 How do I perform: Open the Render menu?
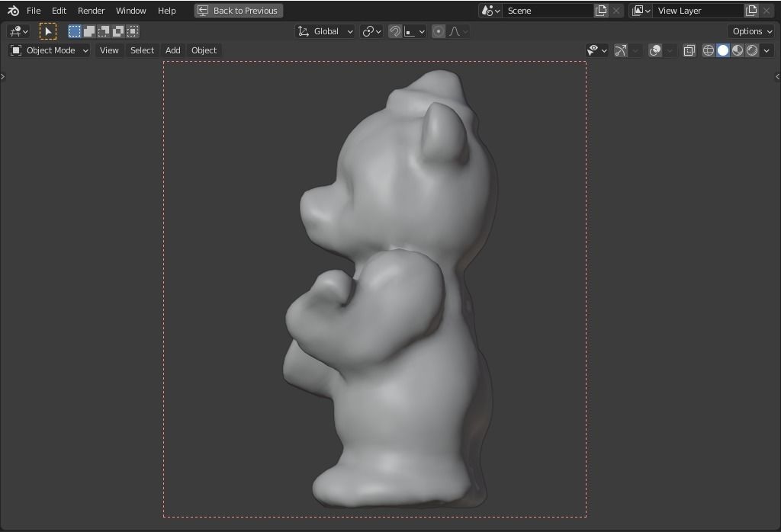coord(92,11)
